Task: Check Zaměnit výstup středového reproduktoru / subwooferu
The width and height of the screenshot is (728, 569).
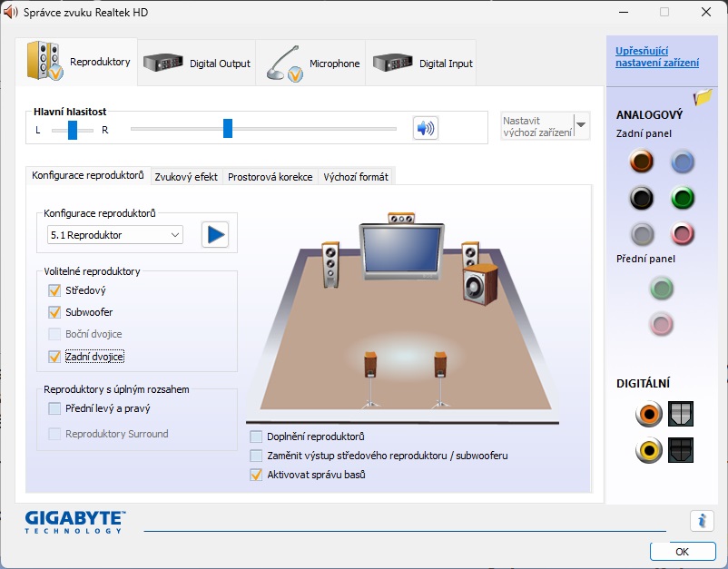Action: 256,456
